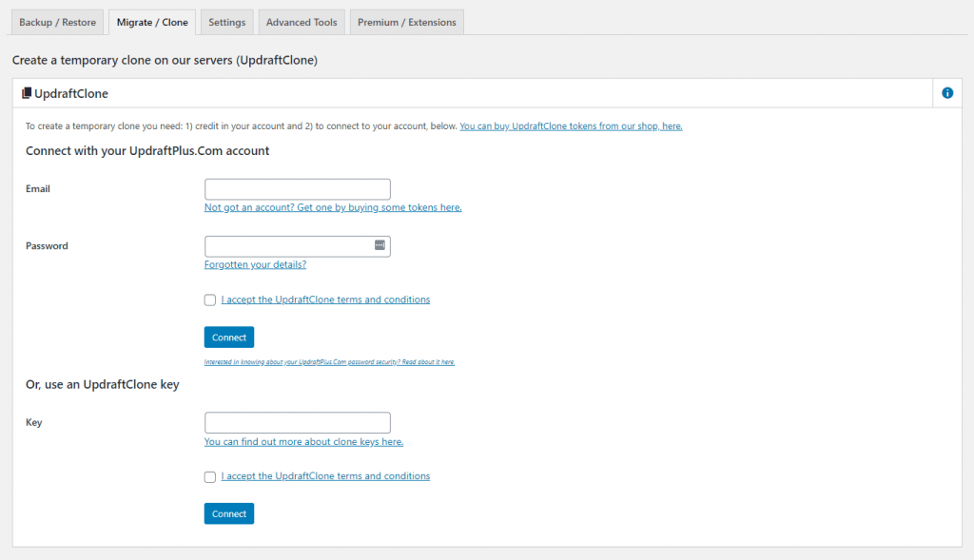Click the 'Forgotten your details?' link
The height and width of the screenshot is (560, 974).
tap(255, 264)
